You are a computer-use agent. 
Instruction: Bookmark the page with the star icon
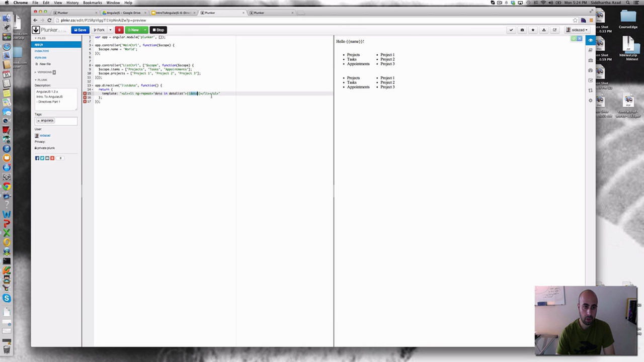coord(575,20)
